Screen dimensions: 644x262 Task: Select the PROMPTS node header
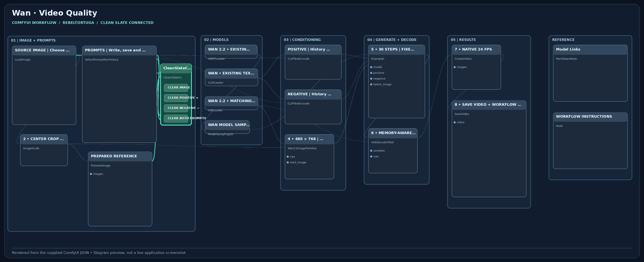coord(119,50)
